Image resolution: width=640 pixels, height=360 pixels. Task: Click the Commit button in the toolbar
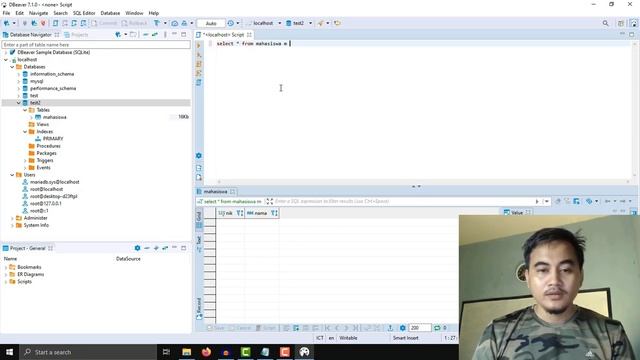104,23
